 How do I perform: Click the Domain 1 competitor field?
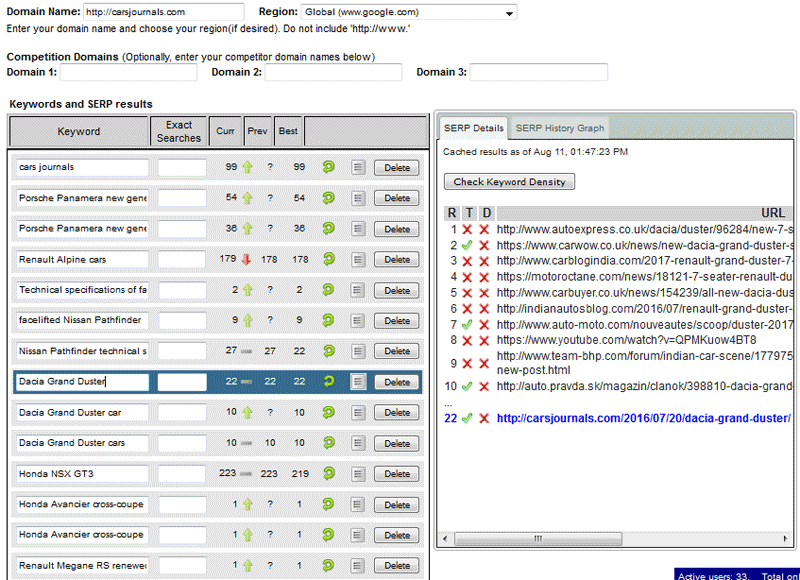coord(128,72)
